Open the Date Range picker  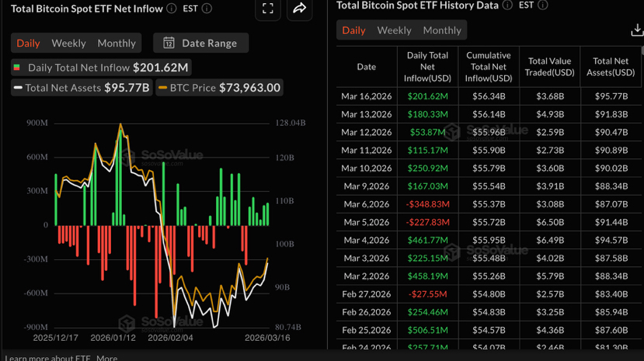click(201, 43)
